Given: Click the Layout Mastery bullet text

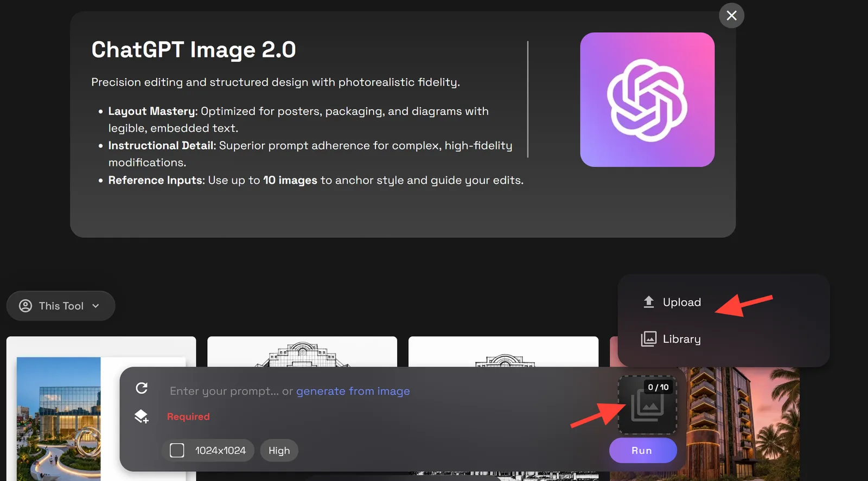Looking at the screenshot, I should [x=298, y=119].
